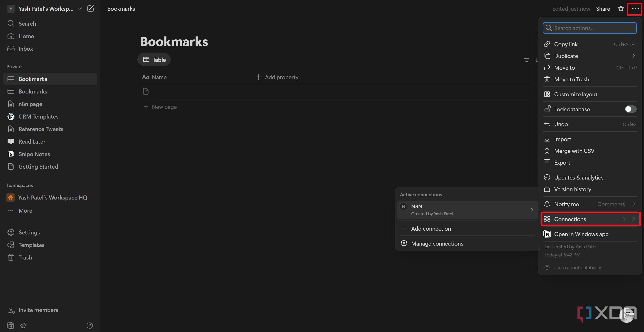Image resolution: width=644 pixels, height=332 pixels.
Task: Select Open in Windows app
Action: (x=590, y=234)
